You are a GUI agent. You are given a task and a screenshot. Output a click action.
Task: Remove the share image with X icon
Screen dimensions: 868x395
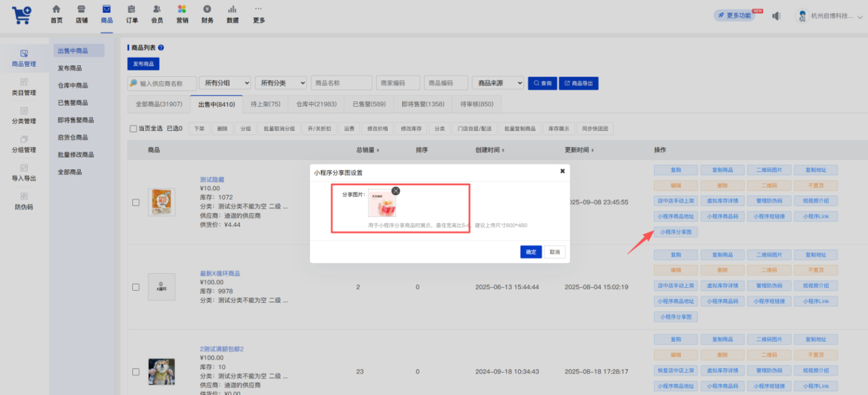(396, 191)
